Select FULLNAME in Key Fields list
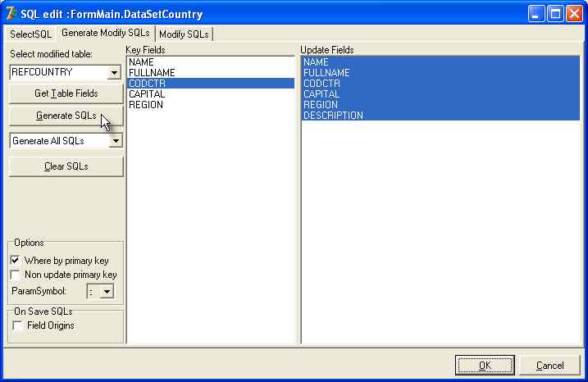 [211, 73]
